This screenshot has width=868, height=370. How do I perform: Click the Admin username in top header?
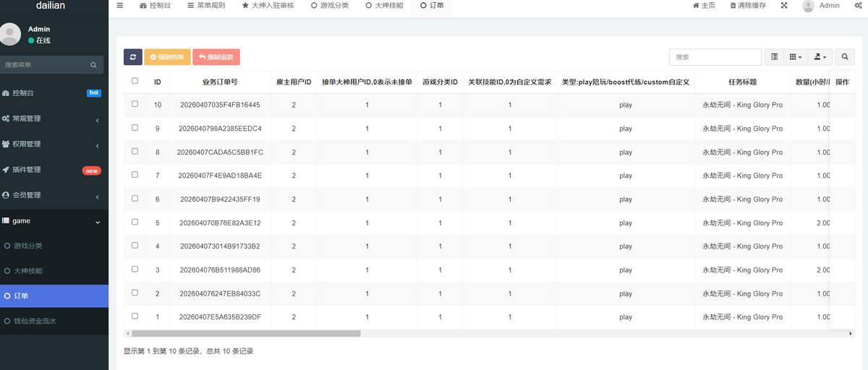click(x=830, y=5)
